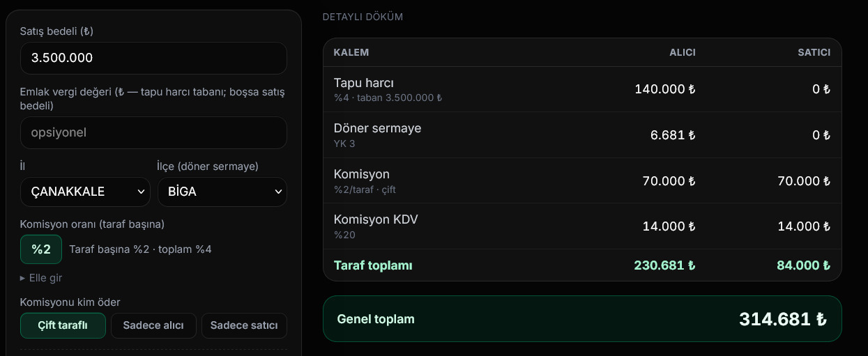Image resolution: width=868 pixels, height=356 pixels.
Task: Click the 140.000 ₺ buyer tapu harcı value
Action: tap(665, 89)
